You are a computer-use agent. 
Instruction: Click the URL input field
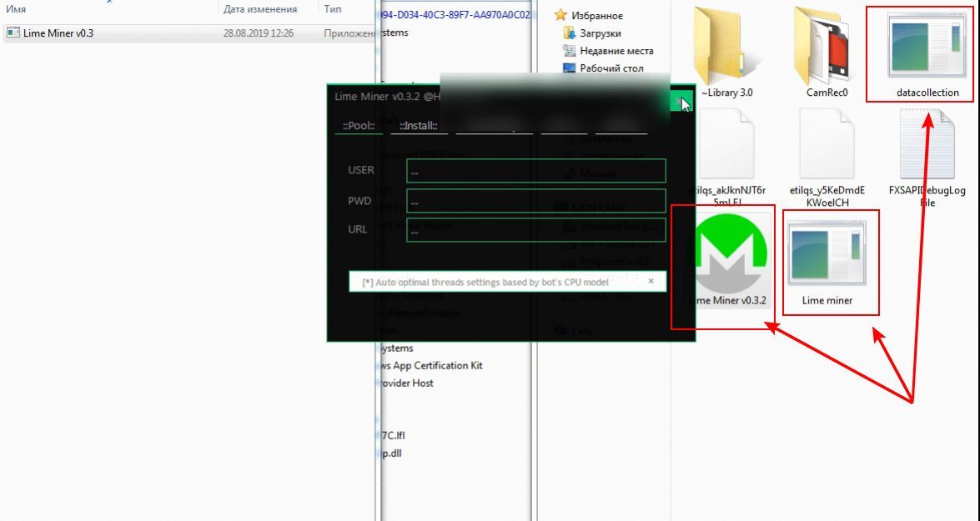click(535, 229)
